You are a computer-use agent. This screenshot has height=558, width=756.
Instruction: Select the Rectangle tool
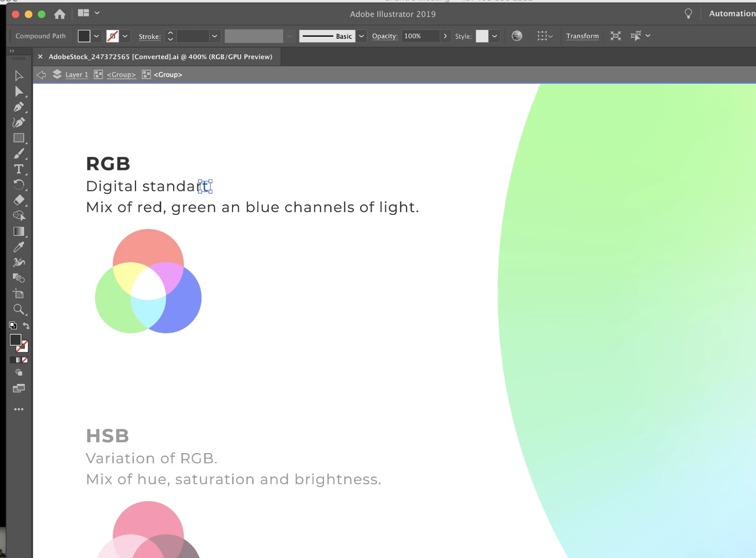click(x=19, y=138)
